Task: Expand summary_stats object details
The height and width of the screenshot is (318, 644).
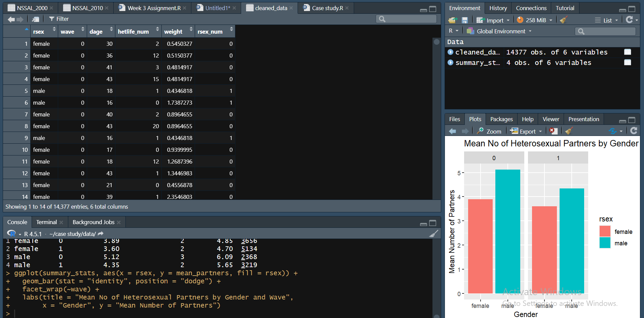Action: (451, 63)
